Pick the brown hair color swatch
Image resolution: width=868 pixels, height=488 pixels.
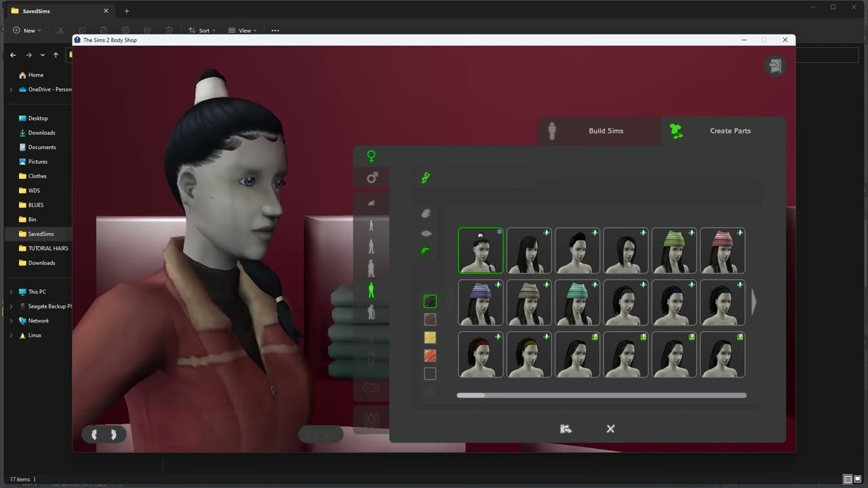[430, 319]
